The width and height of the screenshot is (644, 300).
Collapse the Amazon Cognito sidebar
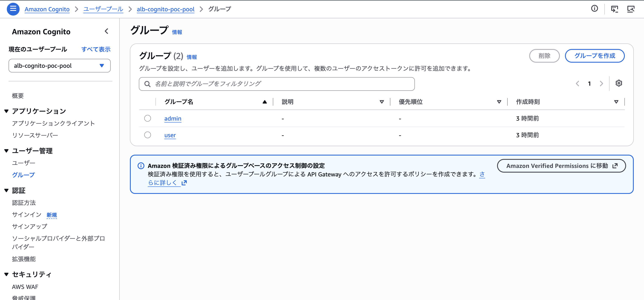coord(106,31)
